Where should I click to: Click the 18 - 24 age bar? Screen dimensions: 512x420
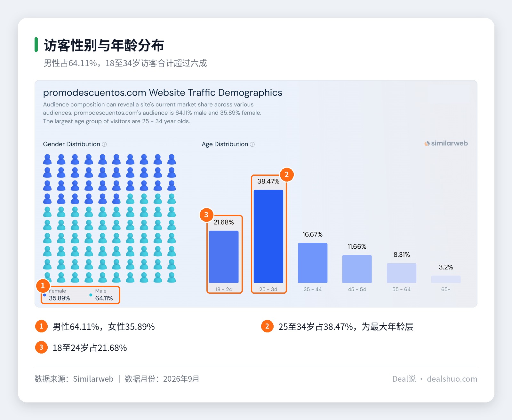[224, 257]
